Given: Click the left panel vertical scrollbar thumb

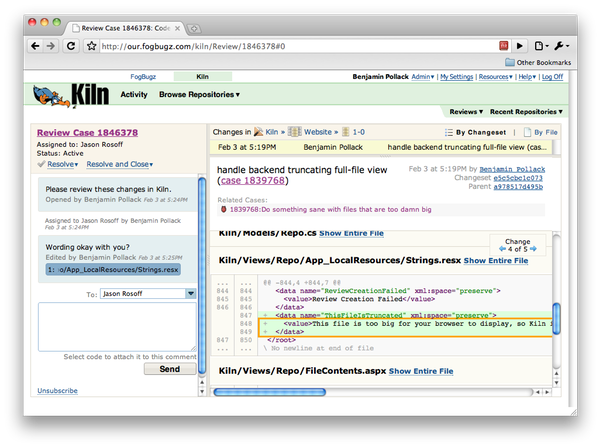Looking at the screenshot, I should pyautogui.click(x=202, y=275).
